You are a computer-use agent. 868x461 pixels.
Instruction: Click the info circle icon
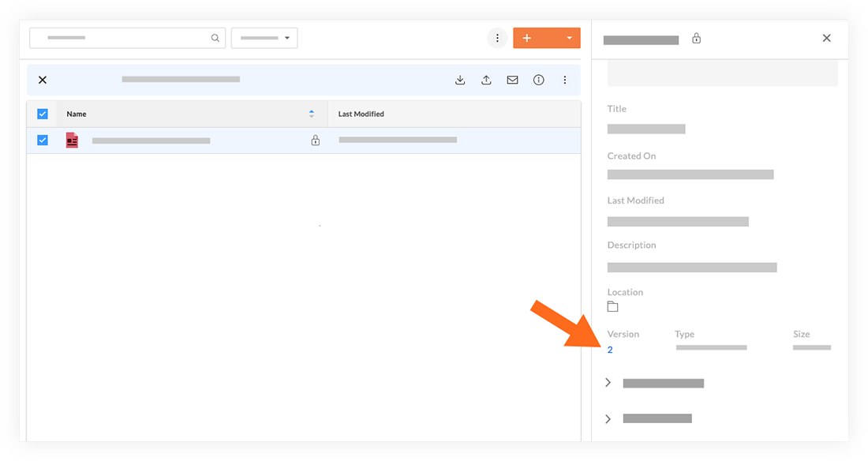pyautogui.click(x=538, y=80)
